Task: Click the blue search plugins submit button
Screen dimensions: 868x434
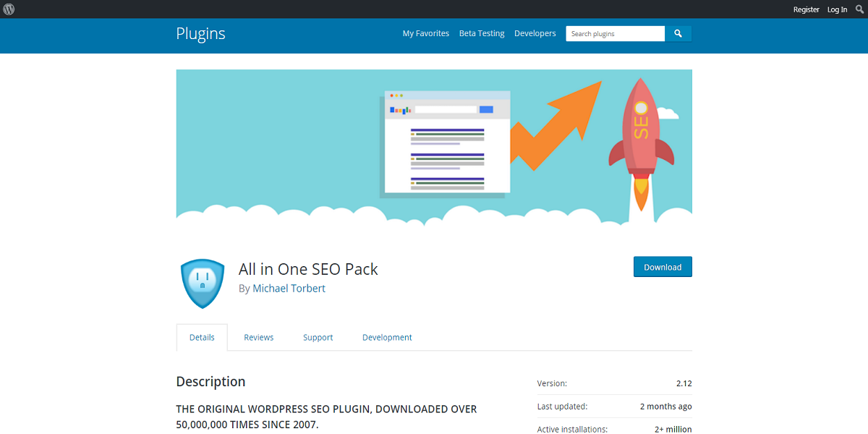Action: coord(678,33)
